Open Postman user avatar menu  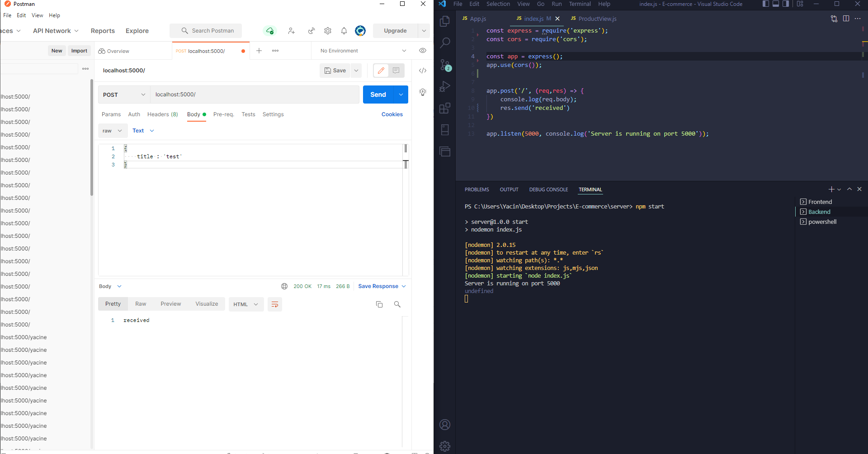point(360,31)
